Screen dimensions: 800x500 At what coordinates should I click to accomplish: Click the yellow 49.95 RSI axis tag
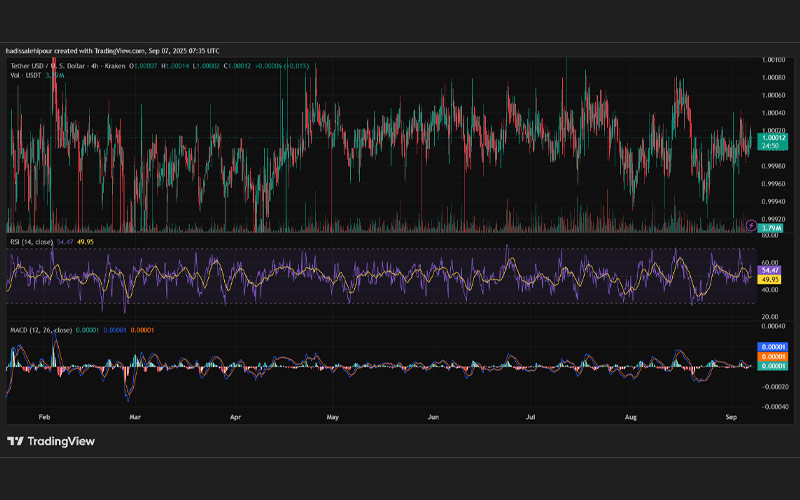point(770,280)
